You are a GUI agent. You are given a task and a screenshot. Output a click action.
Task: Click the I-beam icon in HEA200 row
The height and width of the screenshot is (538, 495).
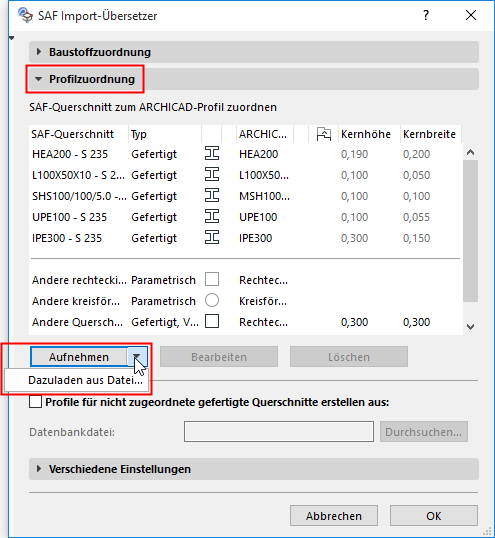pyautogui.click(x=212, y=153)
